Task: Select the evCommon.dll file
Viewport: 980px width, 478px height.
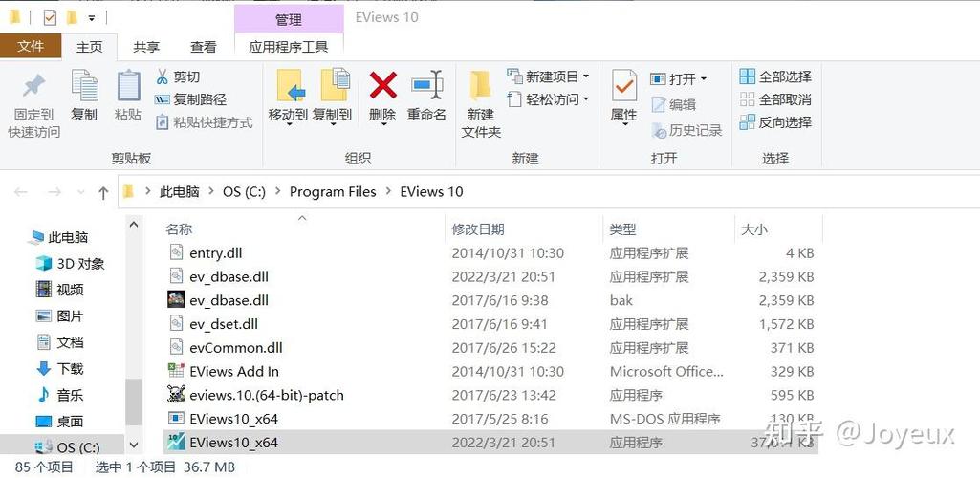Action: click(490, 348)
